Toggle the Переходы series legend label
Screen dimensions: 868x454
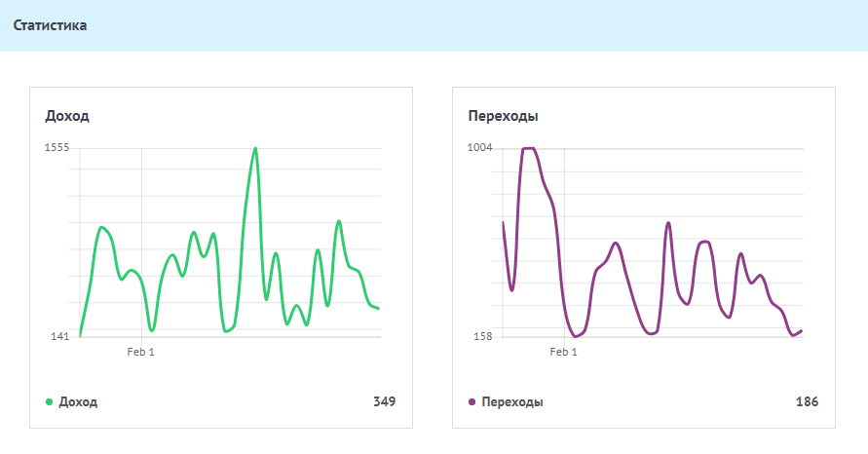(x=512, y=401)
